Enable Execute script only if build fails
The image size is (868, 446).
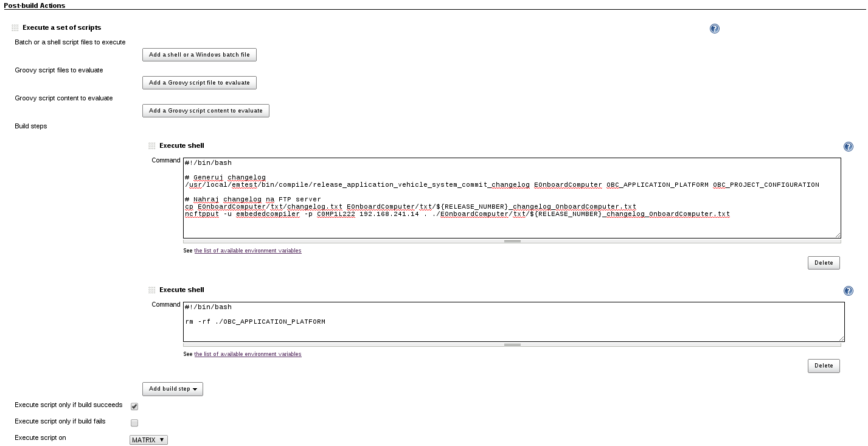coord(134,422)
